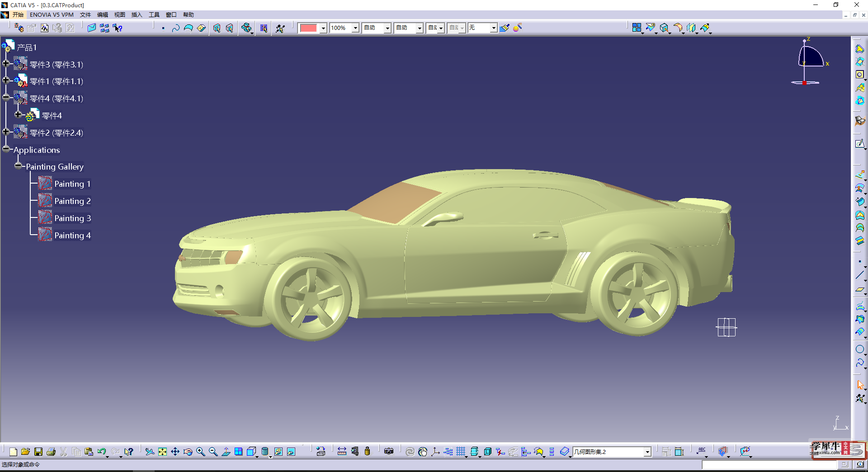This screenshot has width=868, height=472.
Task: Click the Apply Material sphere icon
Action: (x=518, y=28)
